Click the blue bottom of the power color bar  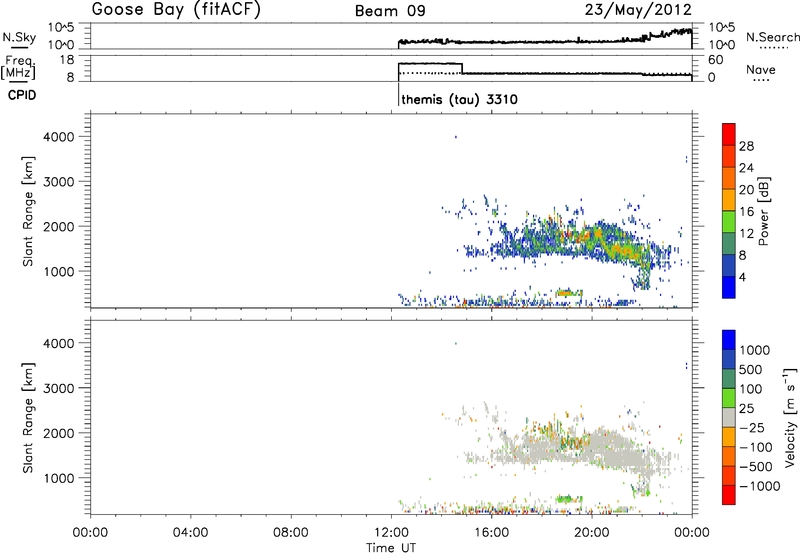[729, 287]
